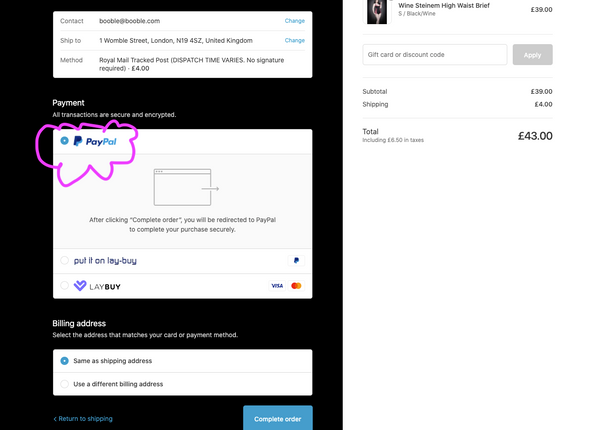Focus the Gift card or discount code field

pos(435,55)
